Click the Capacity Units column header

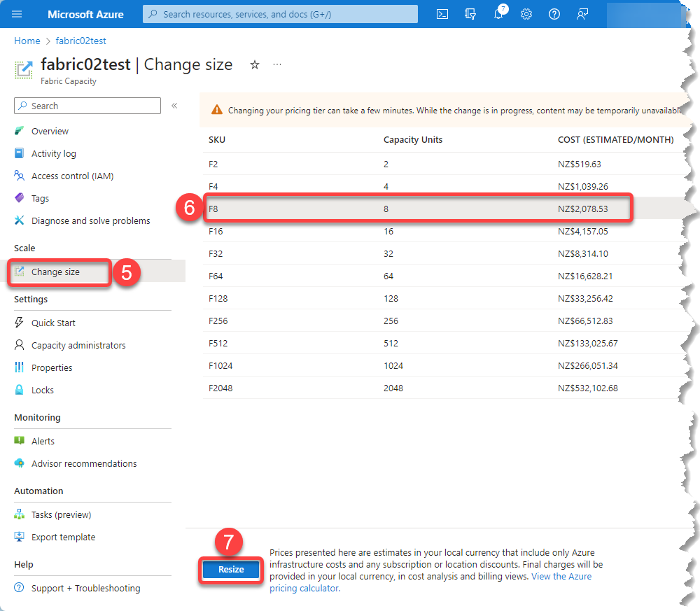[413, 140]
